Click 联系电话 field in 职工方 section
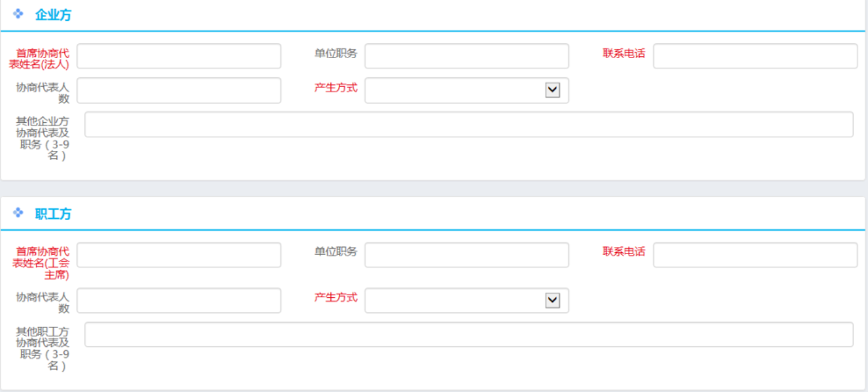Screen dimensions: 868x392 755,255
